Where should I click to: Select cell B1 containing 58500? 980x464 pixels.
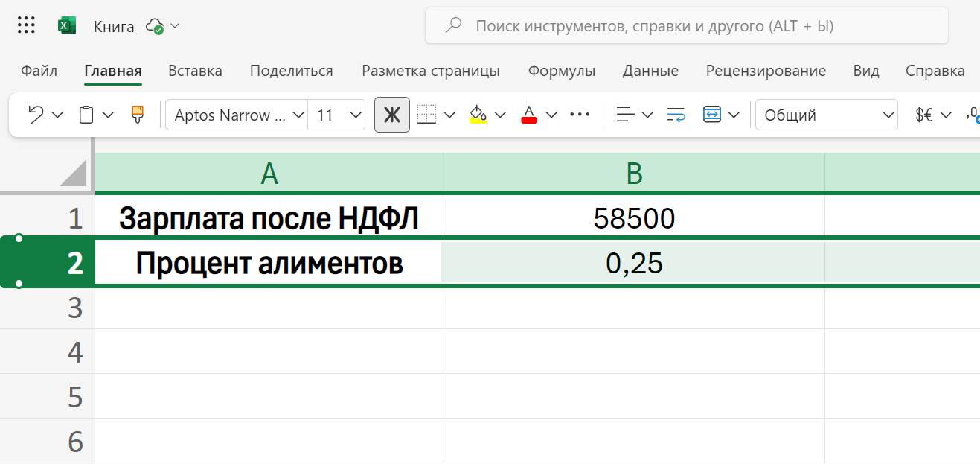633,217
